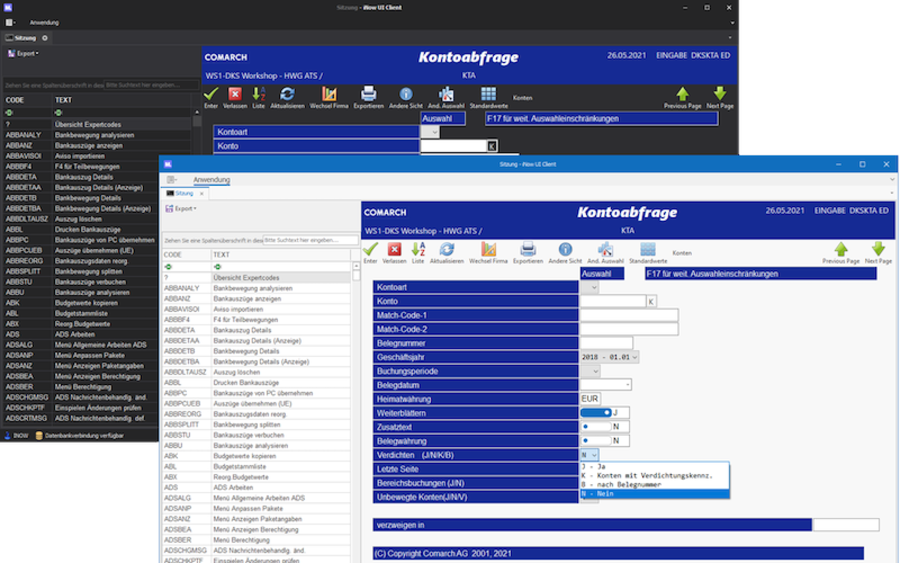Go to Previous Page in front window
The image size is (900, 563).
(841, 249)
